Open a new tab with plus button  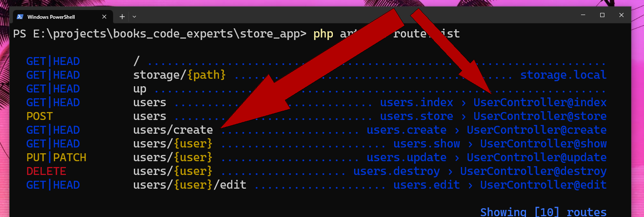(122, 17)
